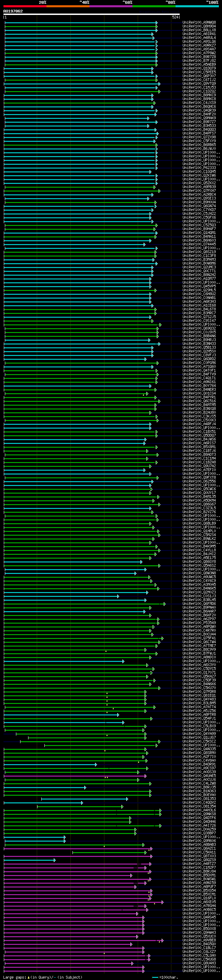The image size is (222, 980).
Task: Select the UniRef100_B8N2H2 label
Action: tap(199, 275)
